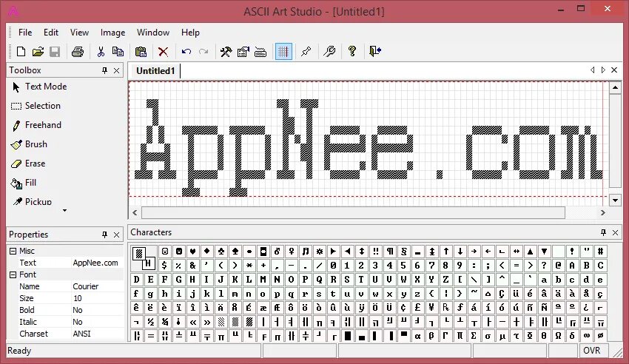This screenshot has width=629, height=364.
Task: Show more tools via Toolbox down arrow
Action: click(x=64, y=210)
